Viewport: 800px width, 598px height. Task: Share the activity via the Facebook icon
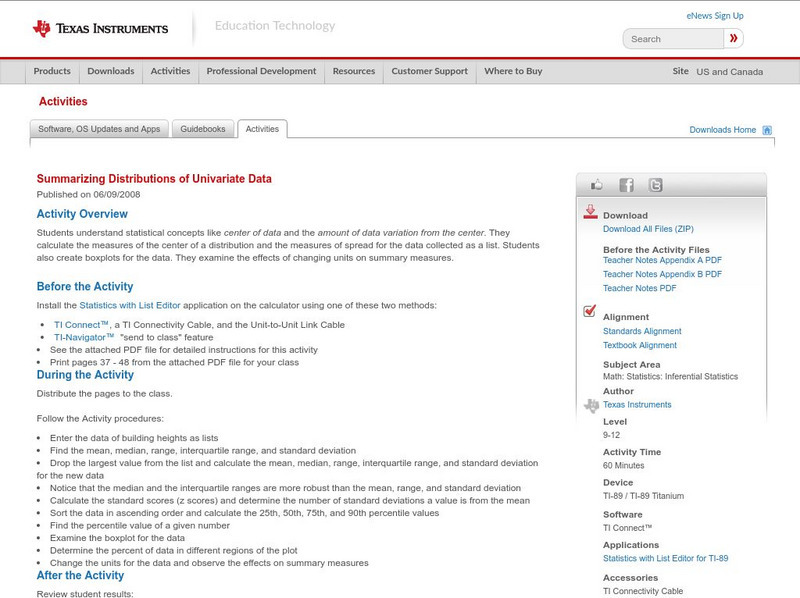(x=626, y=185)
